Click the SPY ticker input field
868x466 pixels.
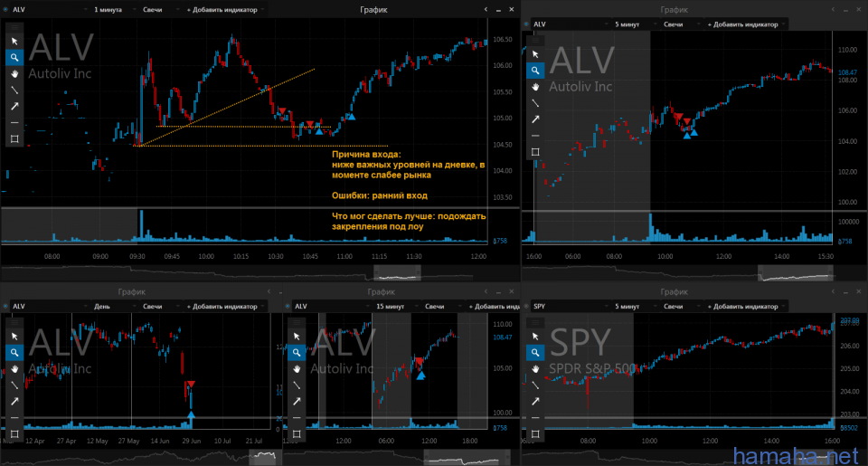coord(569,306)
